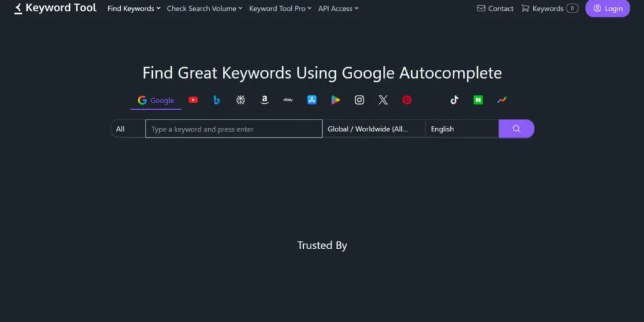Image resolution: width=644 pixels, height=322 pixels.
Task: Switch to Amazon keyword search
Action: [265, 100]
